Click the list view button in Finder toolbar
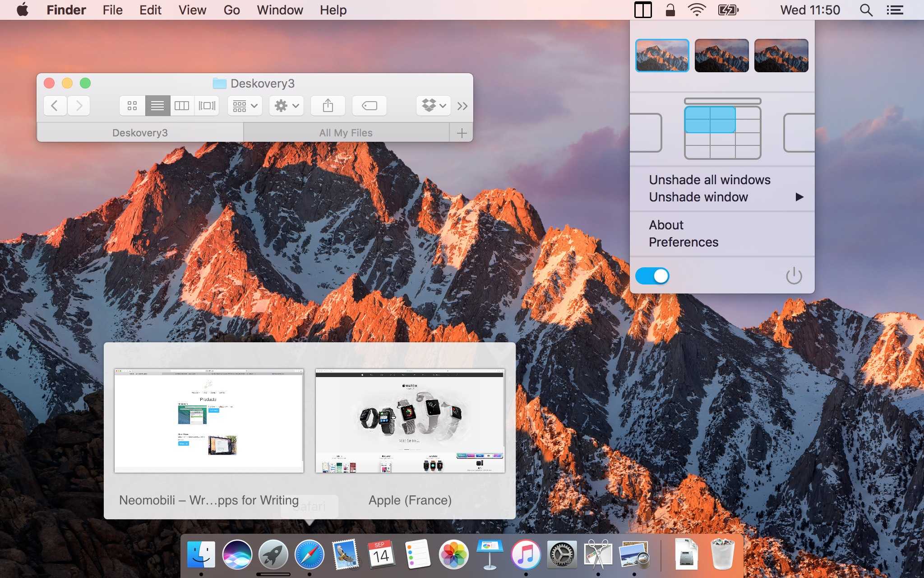 pyautogui.click(x=157, y=106)
